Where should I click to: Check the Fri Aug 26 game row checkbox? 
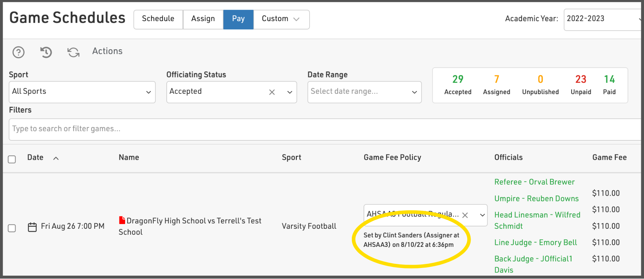coord(12,228)
